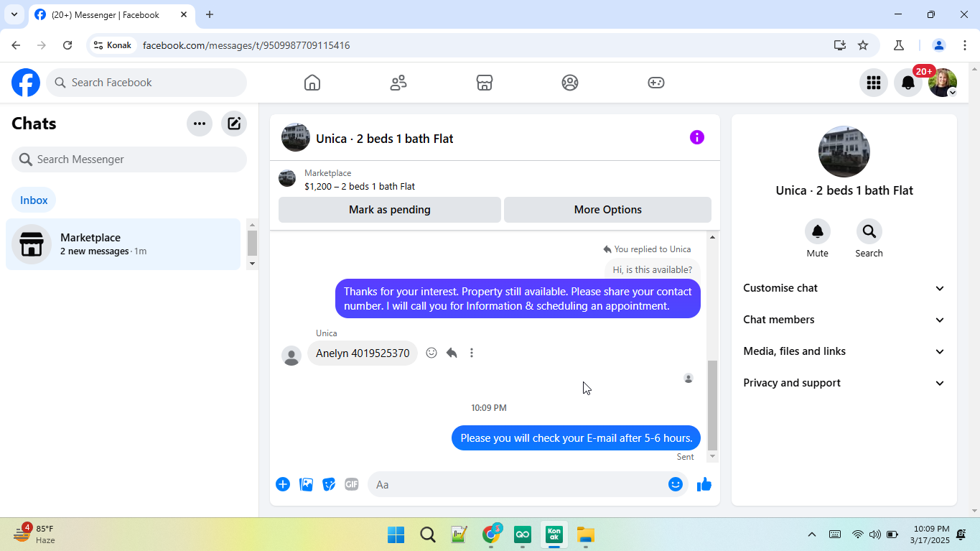Click the Search Facebook field
Viewport: 980px width, 551px height.
[146, 83]
